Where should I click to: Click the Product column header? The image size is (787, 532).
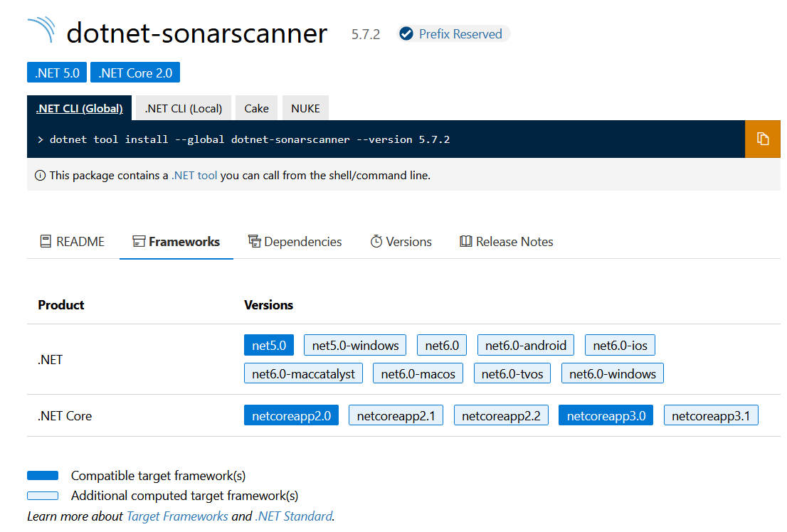tap(60, 304)
